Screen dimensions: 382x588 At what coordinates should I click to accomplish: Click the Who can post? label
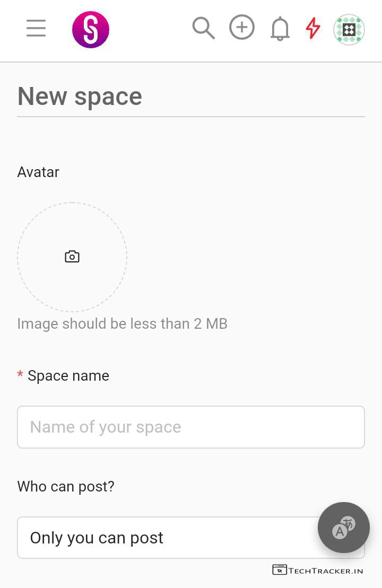(66, 486)
